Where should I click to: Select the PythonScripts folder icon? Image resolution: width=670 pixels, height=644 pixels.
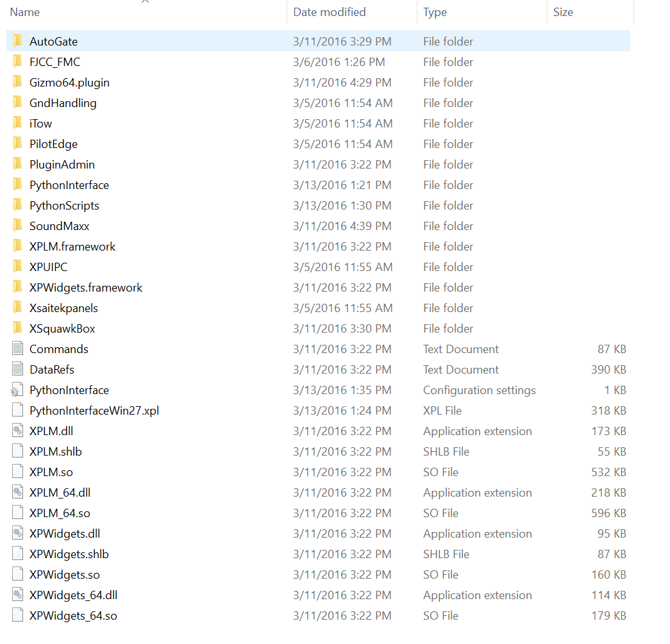point(17,205)
